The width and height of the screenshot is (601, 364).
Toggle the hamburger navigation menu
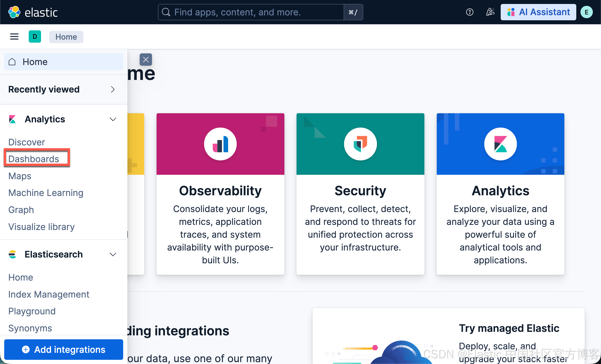pyautogui.click(x=14, y=37)
